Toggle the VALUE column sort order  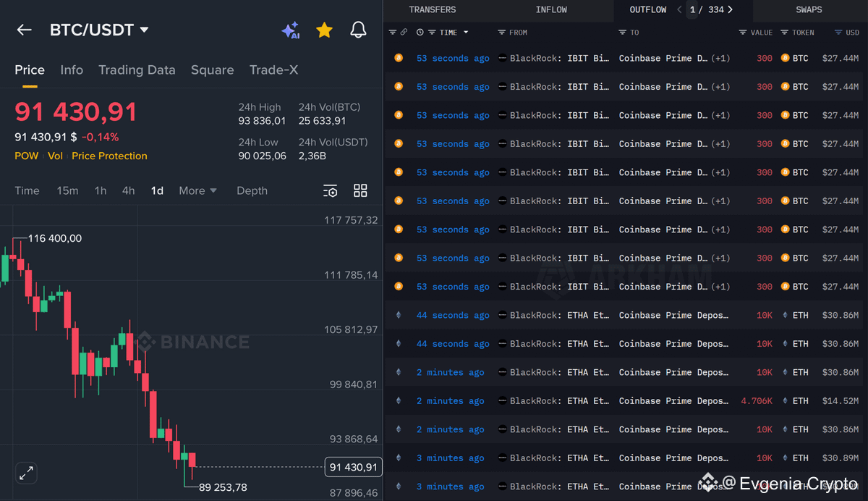tap(757, 32)
